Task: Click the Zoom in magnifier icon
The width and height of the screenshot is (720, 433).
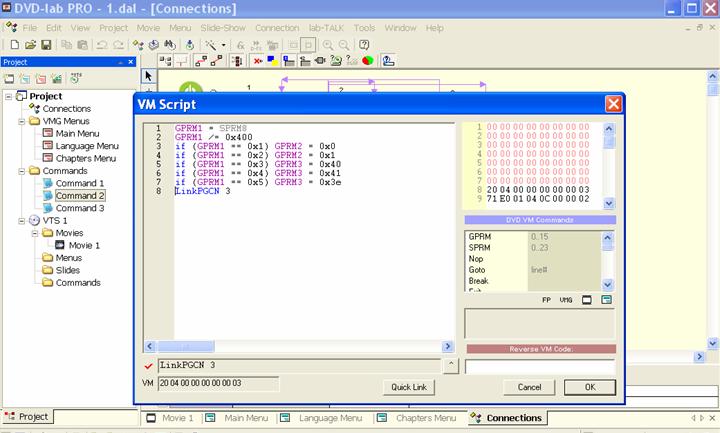Action: point(328,45)
